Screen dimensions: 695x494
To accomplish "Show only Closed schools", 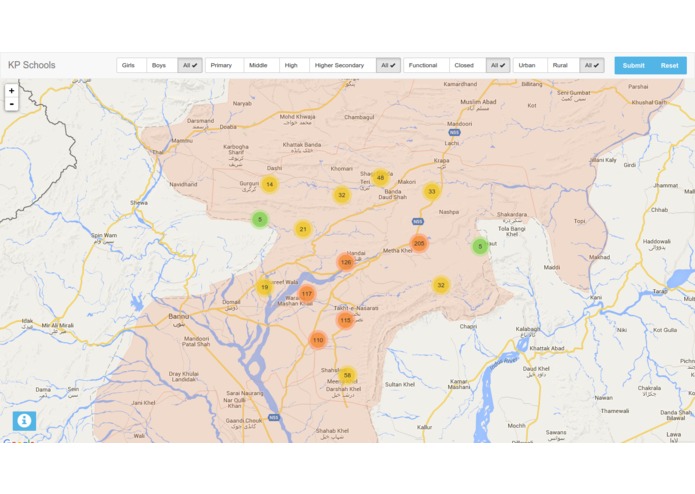I will point(467,65).
